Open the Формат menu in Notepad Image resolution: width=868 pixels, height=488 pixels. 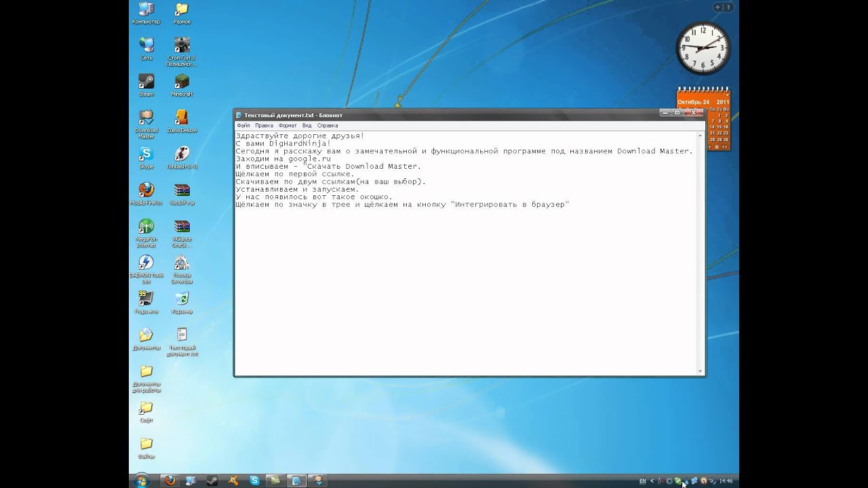click(288, 125)
